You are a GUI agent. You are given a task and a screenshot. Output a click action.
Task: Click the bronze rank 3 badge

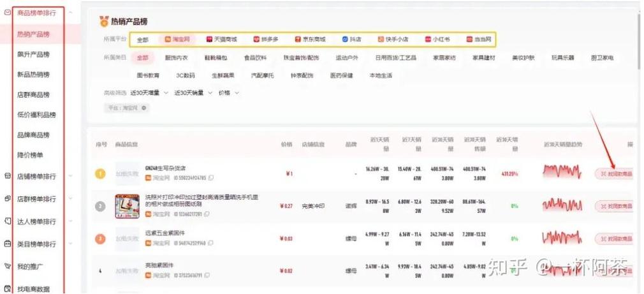[100, 239]
